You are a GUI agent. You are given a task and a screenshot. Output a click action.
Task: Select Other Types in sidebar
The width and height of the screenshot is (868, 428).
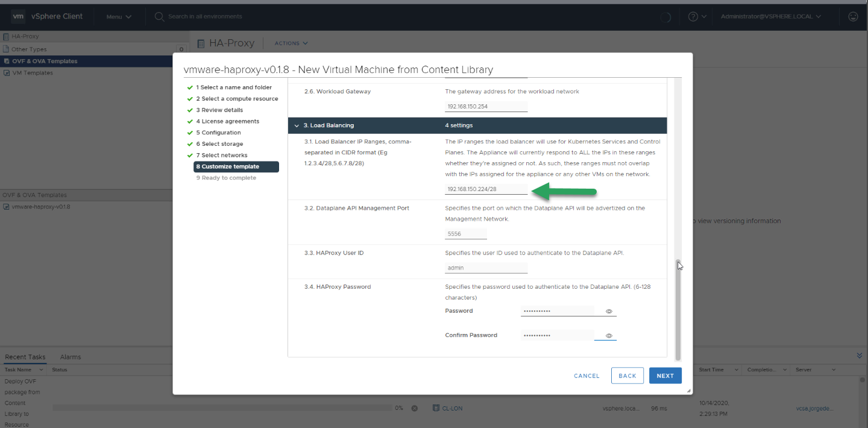click(x=29, y=49)
